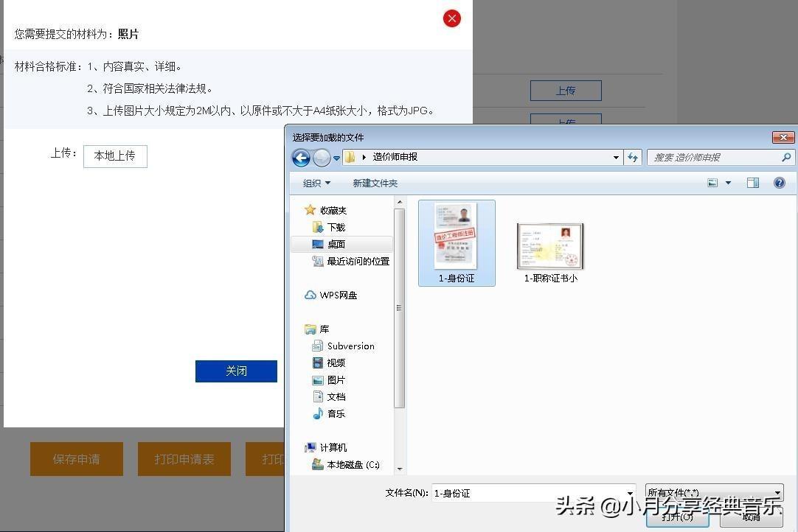Open 下载 folder in the sidebar
The height and width of the screenshot is (532, 798).
click(336, 227)
